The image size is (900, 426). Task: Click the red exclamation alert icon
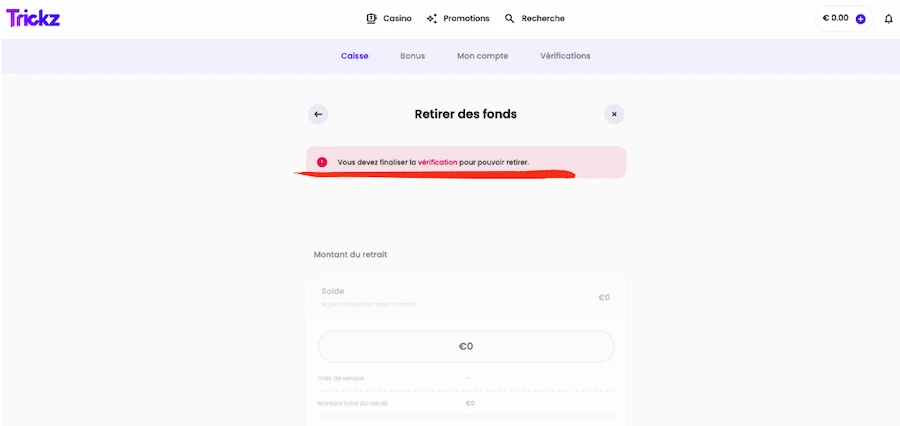[322, 162]
